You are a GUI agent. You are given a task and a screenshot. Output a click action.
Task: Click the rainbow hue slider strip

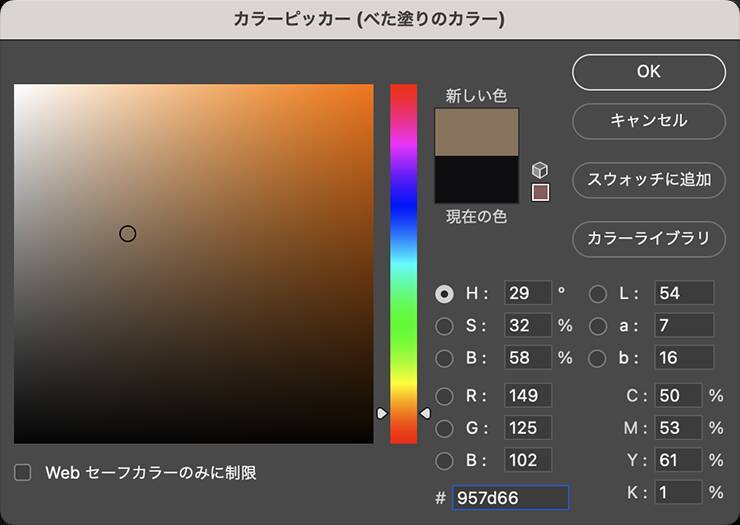coord(403,260)
